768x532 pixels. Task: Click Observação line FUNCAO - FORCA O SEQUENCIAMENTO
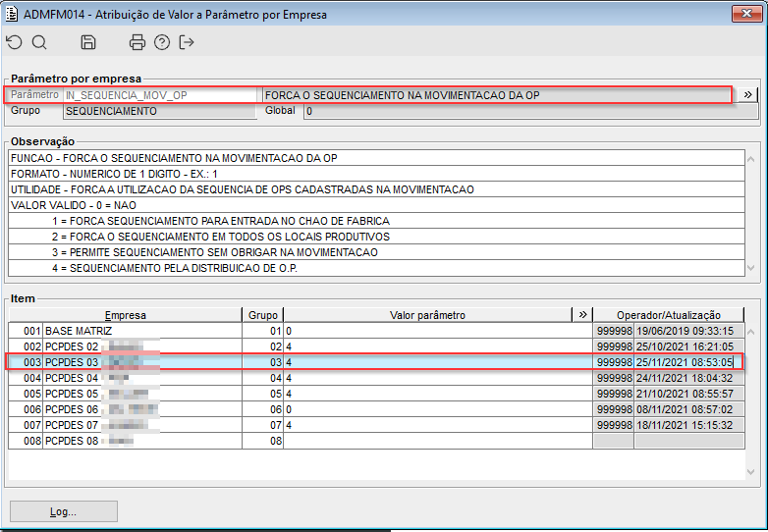[377, 158]
